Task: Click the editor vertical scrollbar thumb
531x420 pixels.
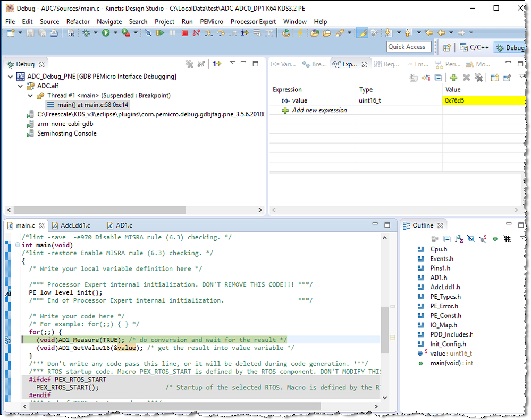Action: pos(384,330)
